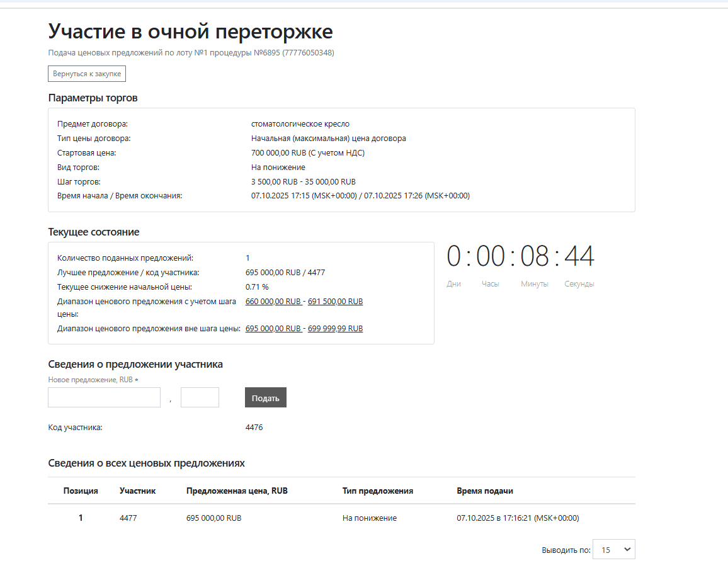Click the 699 999,99 RUB price link
This screenshot has height=568, width=728.
pyautogui.click(x=335, y=329)
